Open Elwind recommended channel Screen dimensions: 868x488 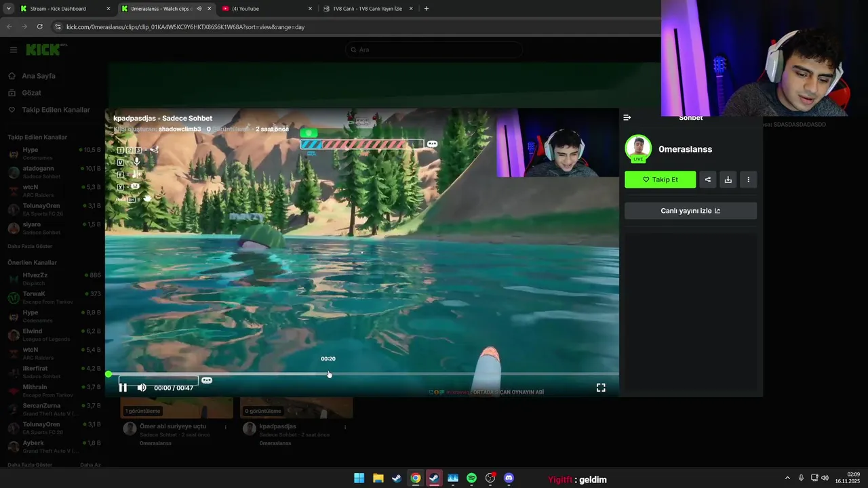click(x=54, y=335)
